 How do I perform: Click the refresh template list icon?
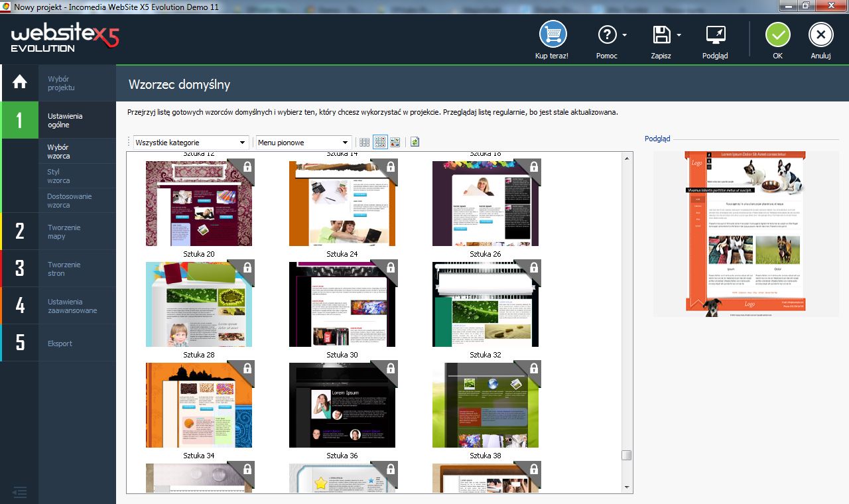point(415,142)
